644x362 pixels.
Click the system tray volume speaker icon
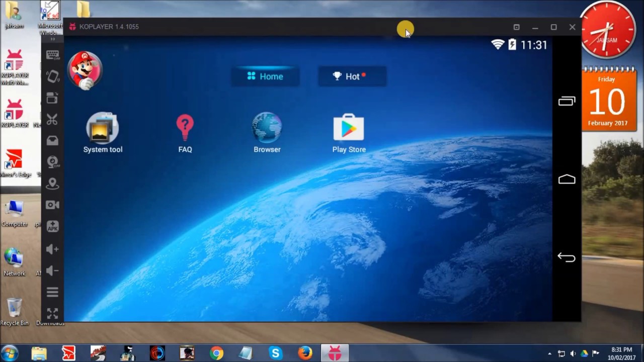pos(574,353)
